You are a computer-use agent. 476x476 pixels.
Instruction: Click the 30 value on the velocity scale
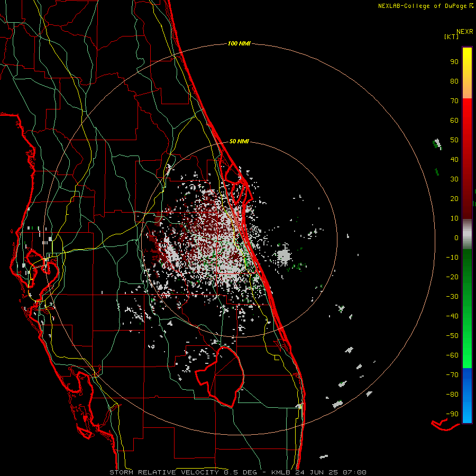coord(454,179)
